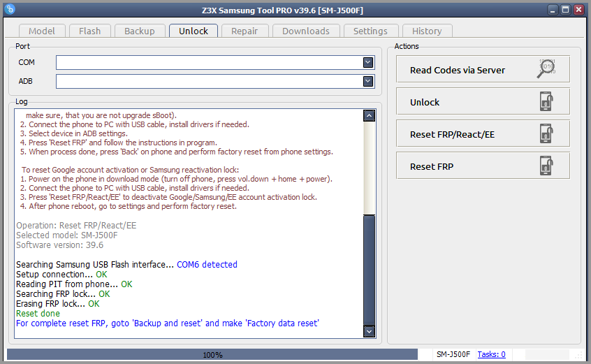This screenshot has height=364, width=591.
Task: Click 'Selected model: SM-J500F' log line
Action: click(x=66, y=235)
